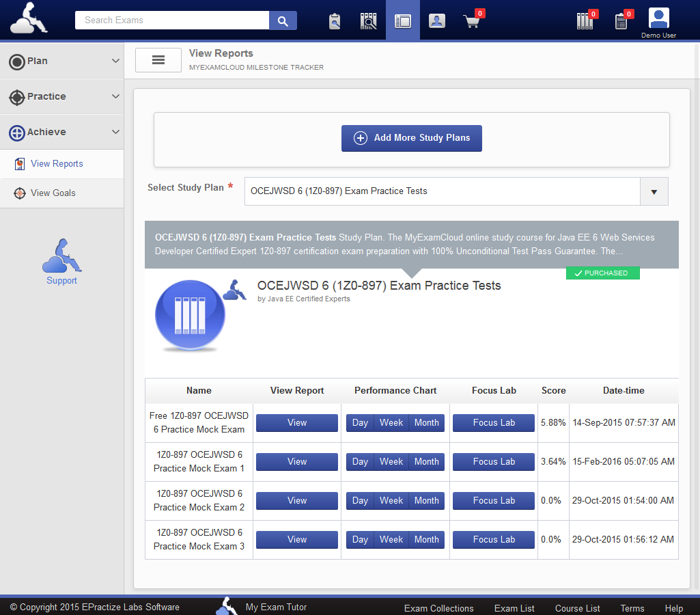
Task: Open the Select Study Plan dropdown
Action: point(654,192)
